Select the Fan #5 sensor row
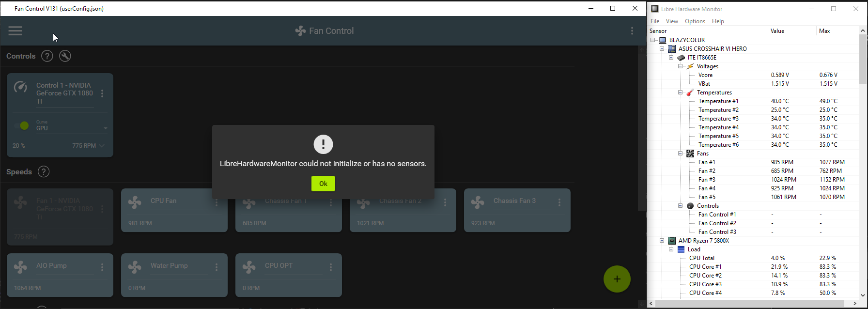Viewport: 868px width, 309px height. (x=753, y=197)
